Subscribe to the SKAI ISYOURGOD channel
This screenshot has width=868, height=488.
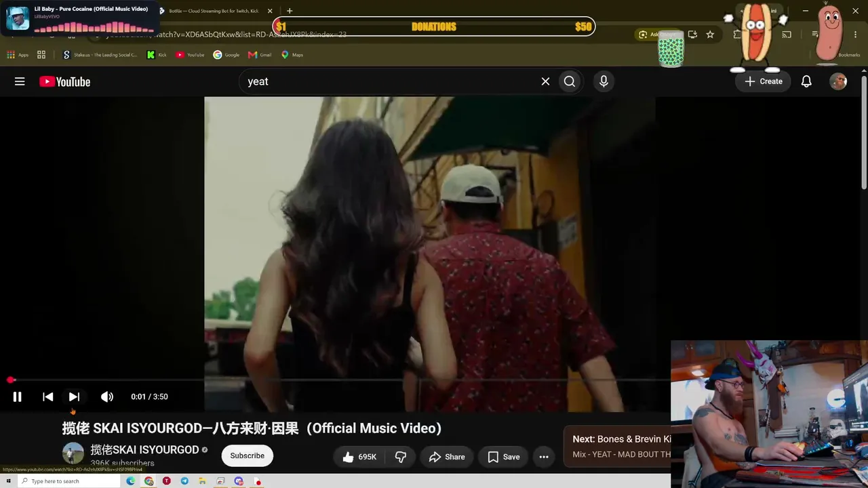tap(248, 456)
